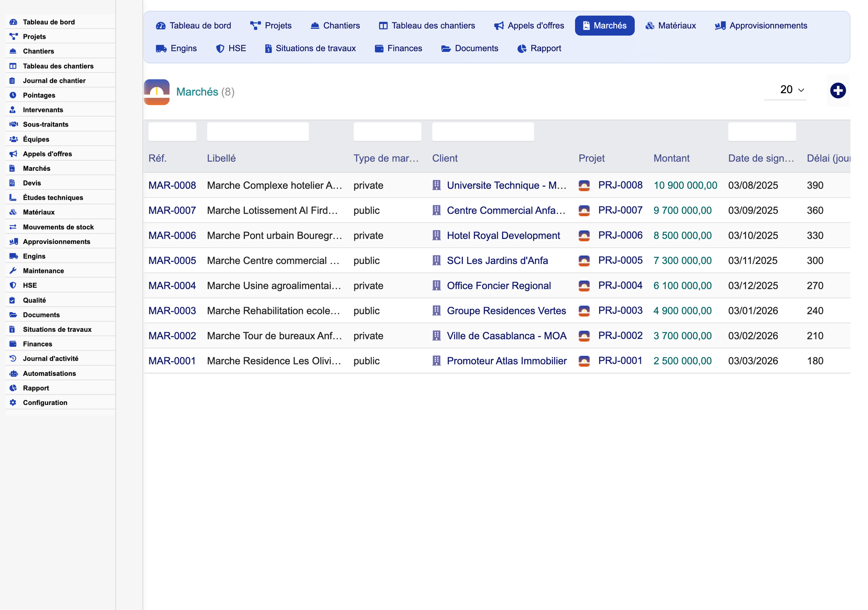Click label Marche Tour de bureaux Anf…
The height and width of the screenshot is (610, 868).
[274, 336]
